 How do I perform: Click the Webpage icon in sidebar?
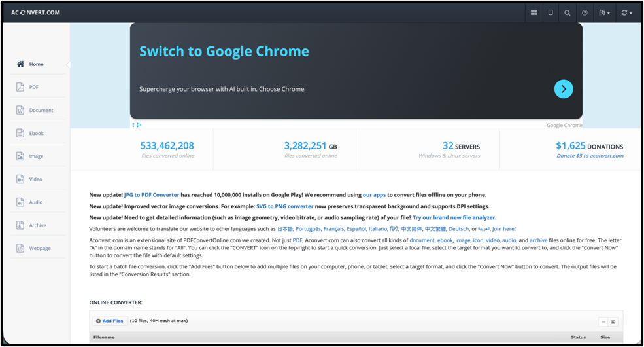(x=20, y=248)
